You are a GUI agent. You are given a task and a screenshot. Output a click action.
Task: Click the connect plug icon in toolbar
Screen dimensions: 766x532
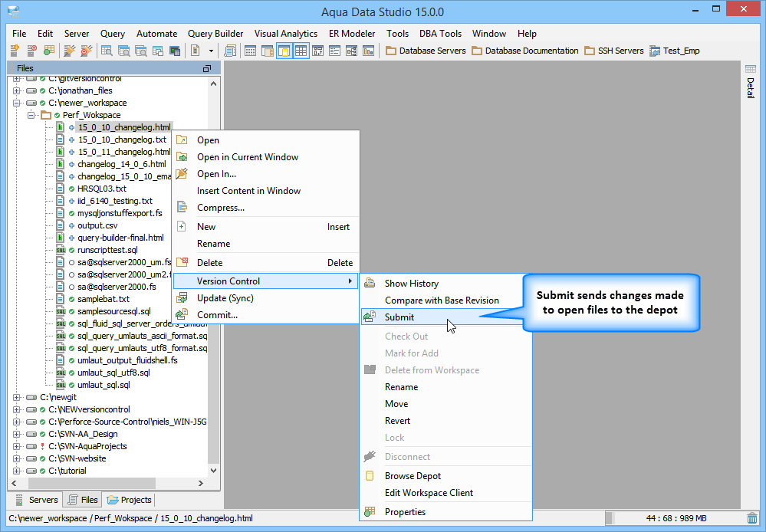[x=70, y=51]
